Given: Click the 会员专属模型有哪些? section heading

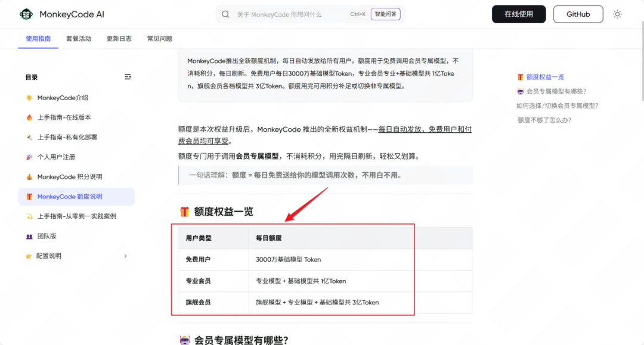Looking at the screenshot, I should 241,340.
